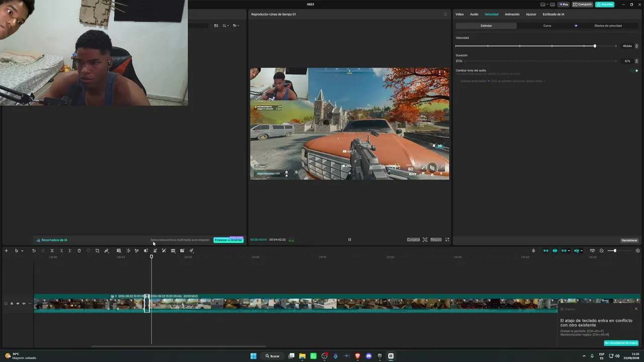Image resolution: width=644 pixels, height=362 pixels.
Task: Expand the preview axis dropdown arrow
Action: point(582,251)
